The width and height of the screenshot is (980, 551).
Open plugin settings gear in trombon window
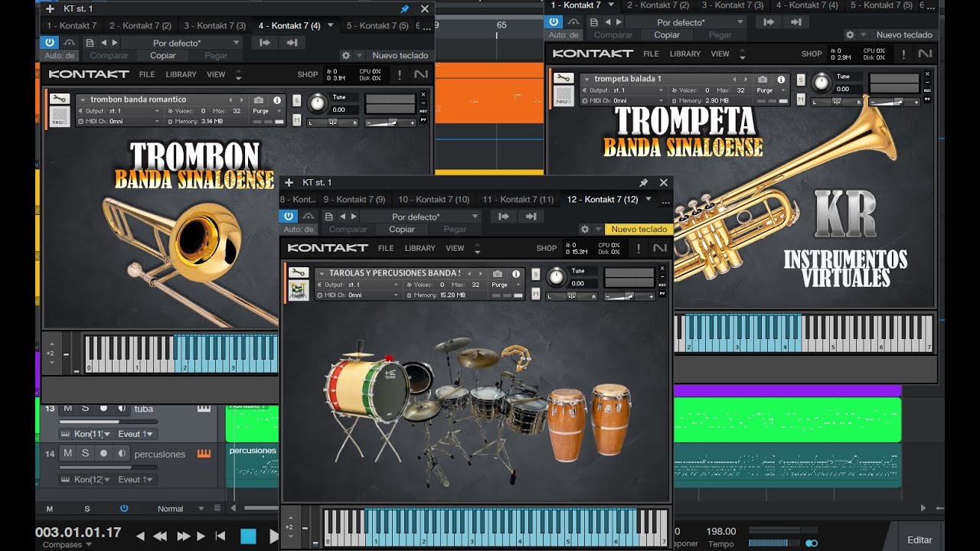click(346, 55)
